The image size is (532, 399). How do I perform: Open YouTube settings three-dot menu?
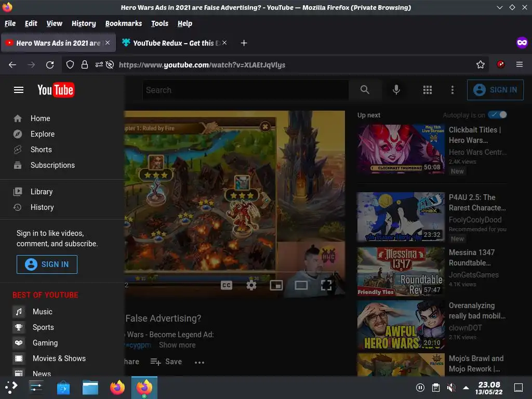[453, 90]
